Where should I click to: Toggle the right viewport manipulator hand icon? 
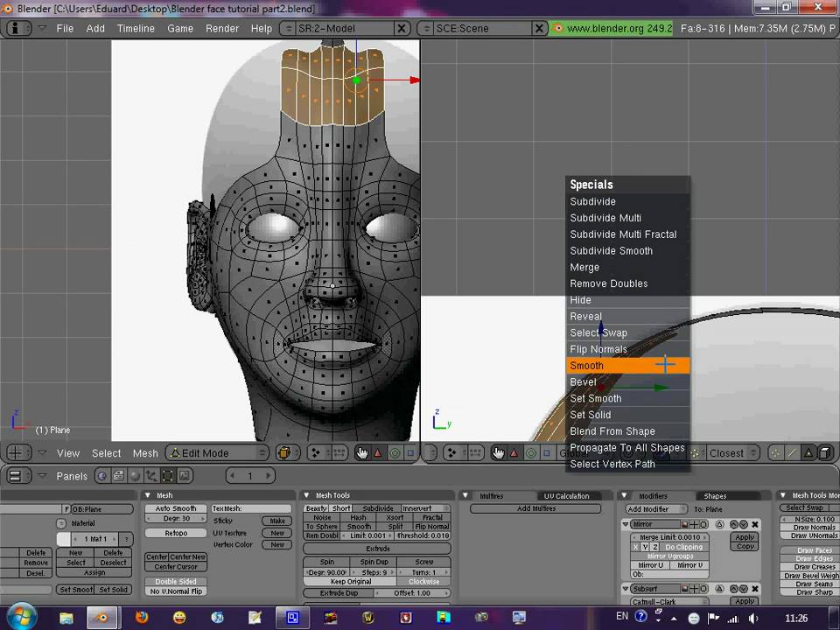(498, 453)
